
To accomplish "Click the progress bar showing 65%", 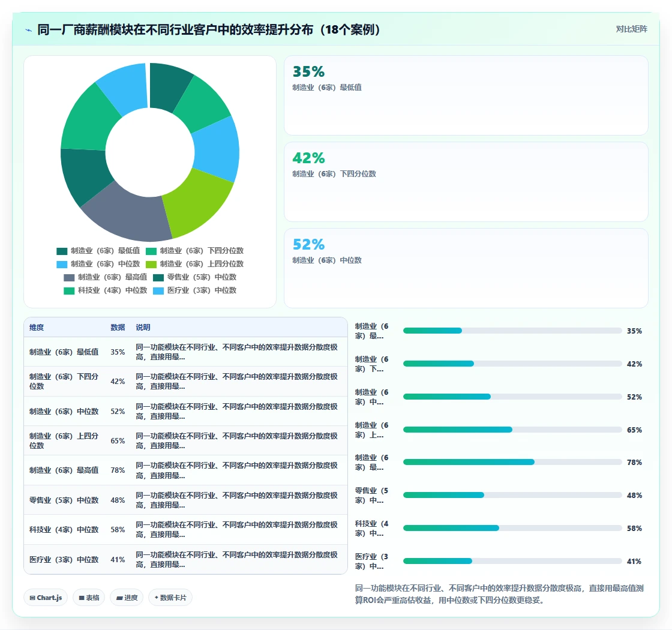I will [512, 430].
